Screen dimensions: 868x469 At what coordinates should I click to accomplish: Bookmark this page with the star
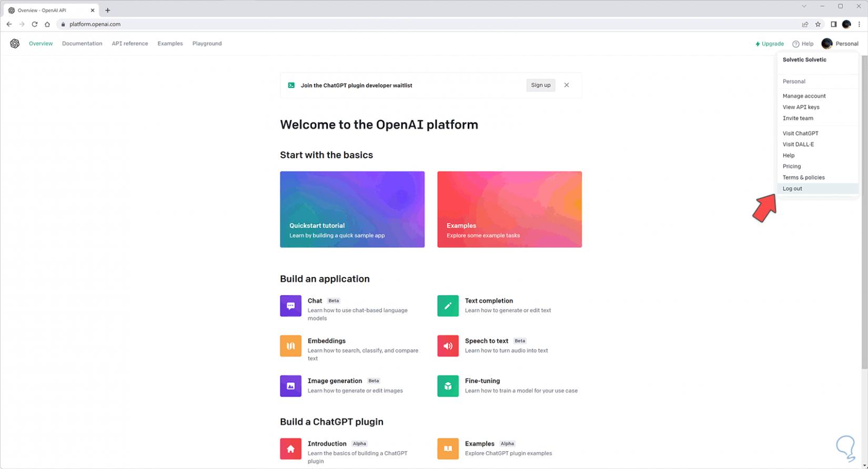tap(818, 24)
